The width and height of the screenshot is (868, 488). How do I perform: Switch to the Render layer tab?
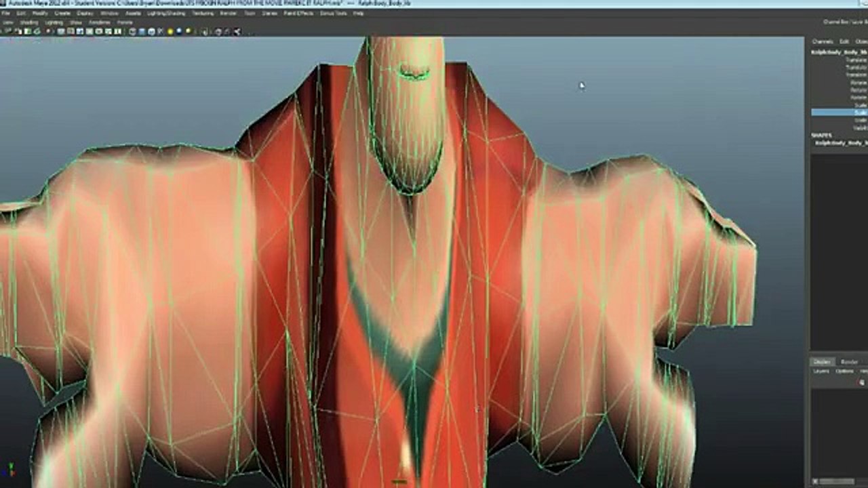click(849, 362)
